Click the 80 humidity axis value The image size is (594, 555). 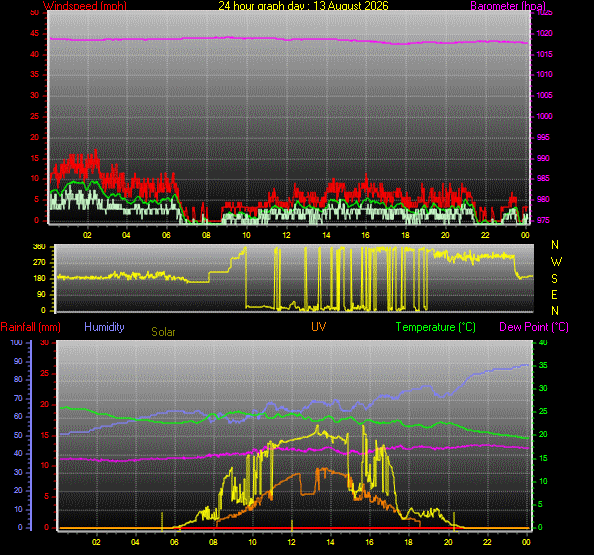[18, 379]
